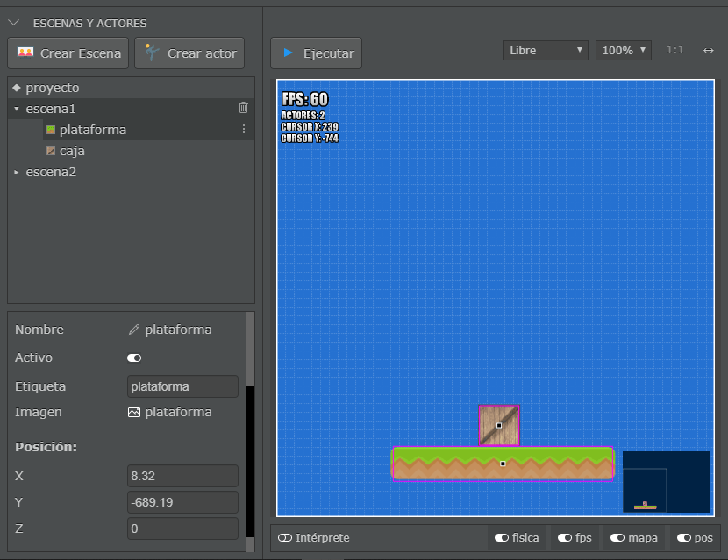This screenshot has width=728, height=560.
Task: Click the X position field
Action: coord(182,476)
